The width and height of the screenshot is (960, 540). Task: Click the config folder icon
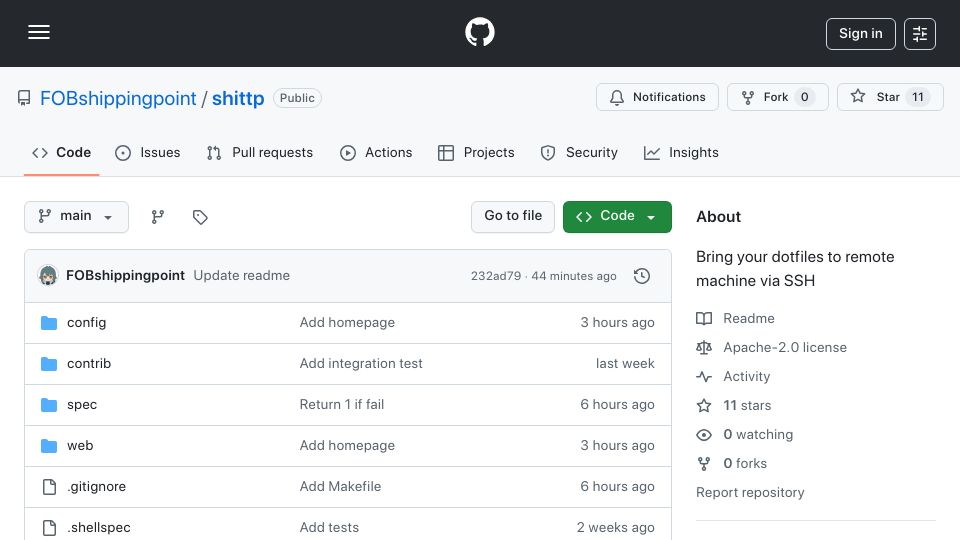pos(49,323)
